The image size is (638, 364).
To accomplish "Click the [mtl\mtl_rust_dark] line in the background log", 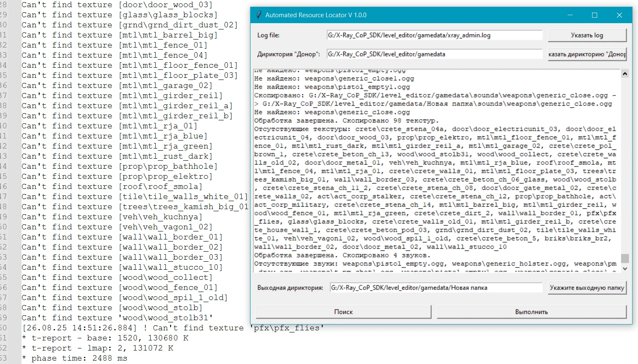I will point(117,157).
